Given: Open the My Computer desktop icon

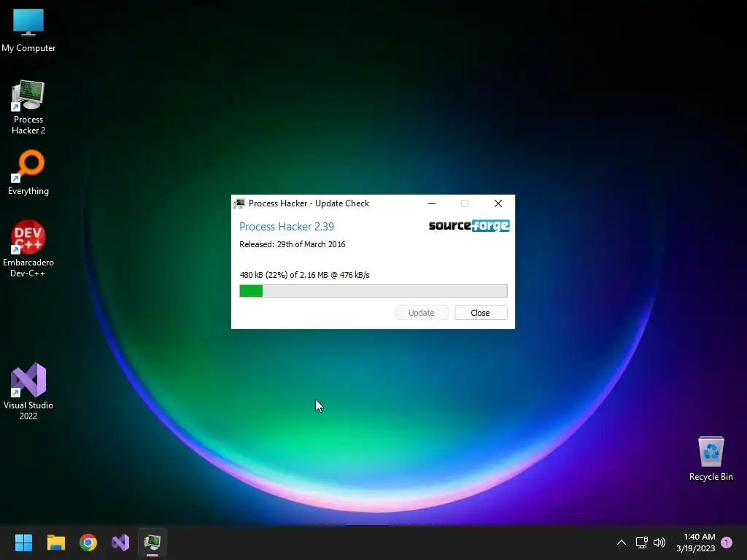Looking at the screenshot, I should point(28,30).
